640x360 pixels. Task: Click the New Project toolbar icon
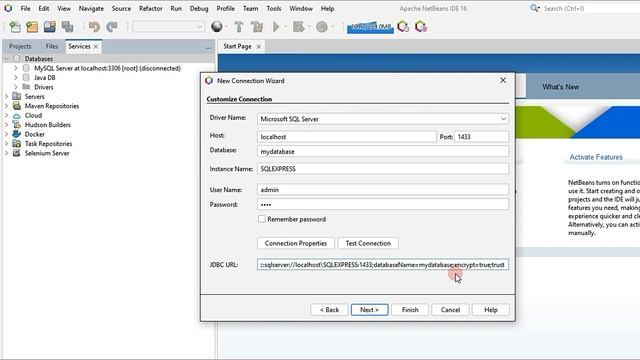coord(32,27)
